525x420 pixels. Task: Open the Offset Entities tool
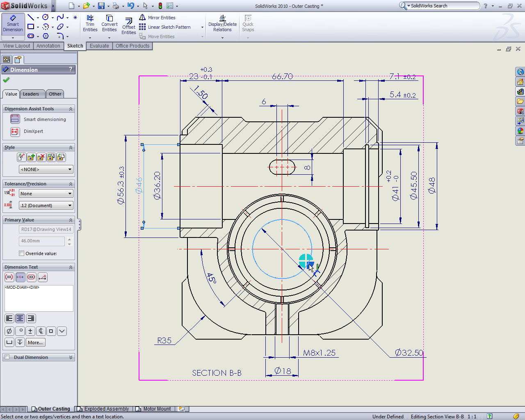click(128, 24)
